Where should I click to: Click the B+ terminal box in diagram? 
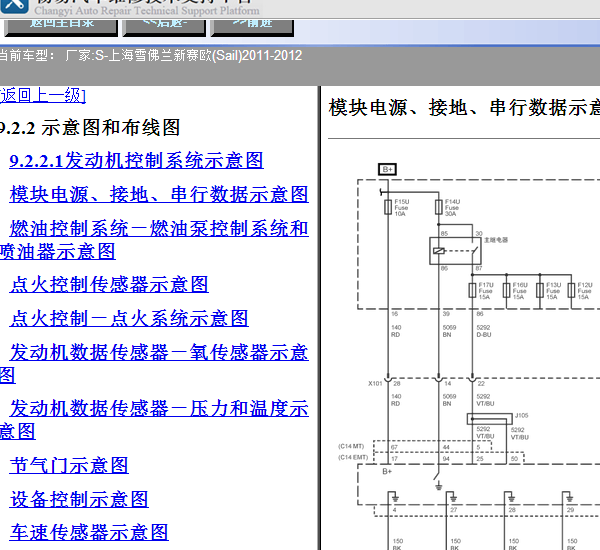point(387,169)
